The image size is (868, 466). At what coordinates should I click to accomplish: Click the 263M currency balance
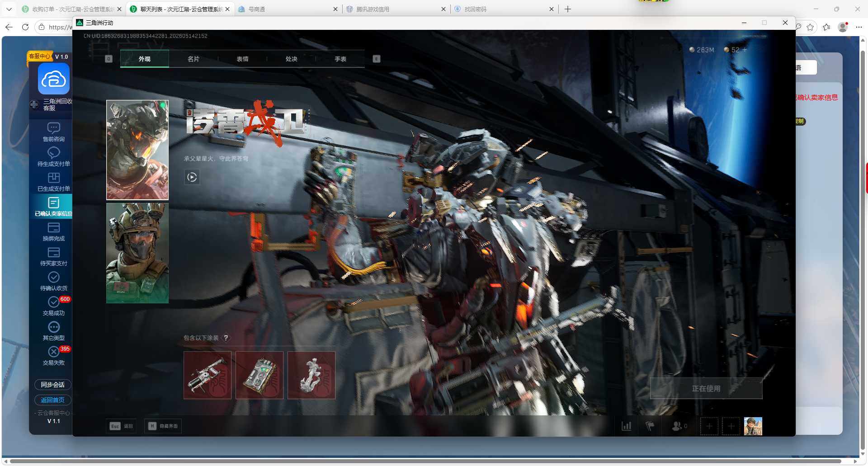702,50
